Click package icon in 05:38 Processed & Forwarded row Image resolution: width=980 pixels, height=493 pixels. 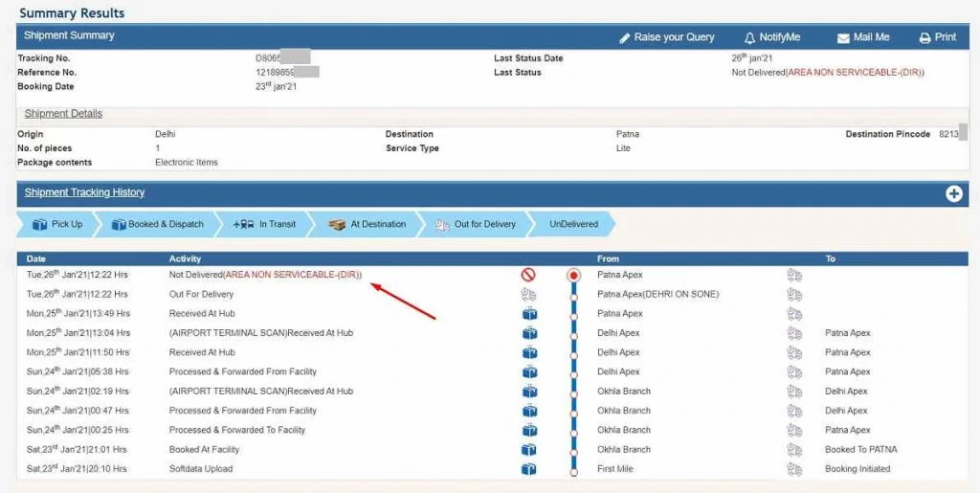528,371
